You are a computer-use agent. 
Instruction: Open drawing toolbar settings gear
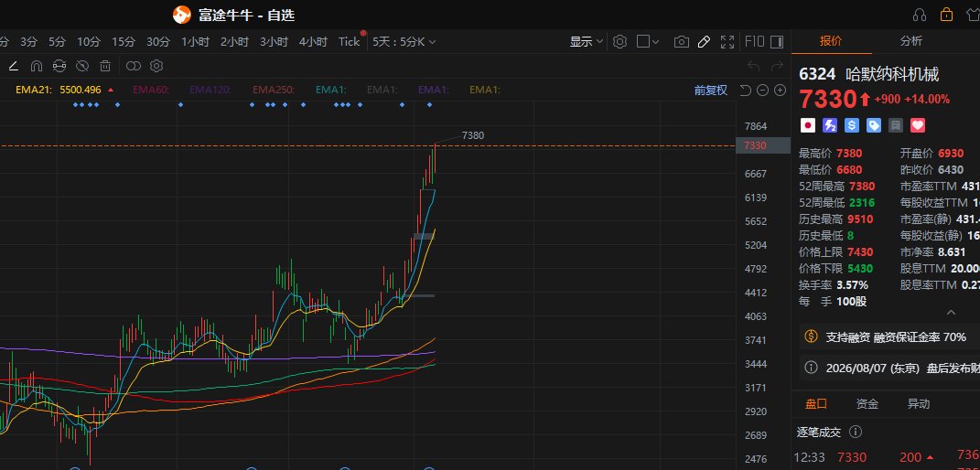pyautogui.click(x=156, y=66)
